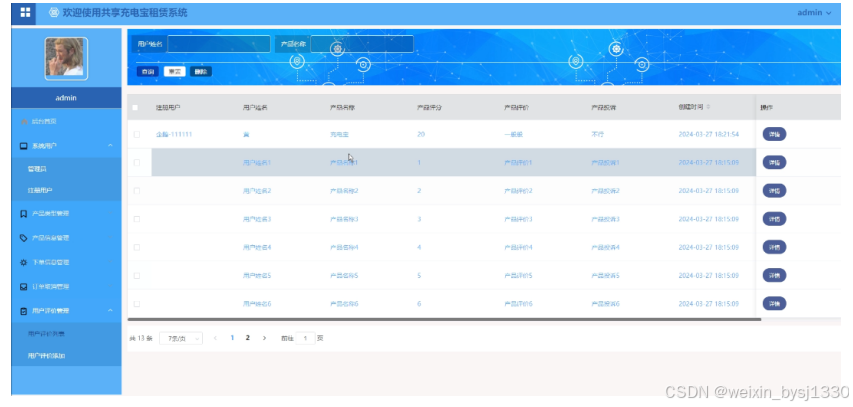Click 详情 for the 用户姓名5 row

point(774,275)
